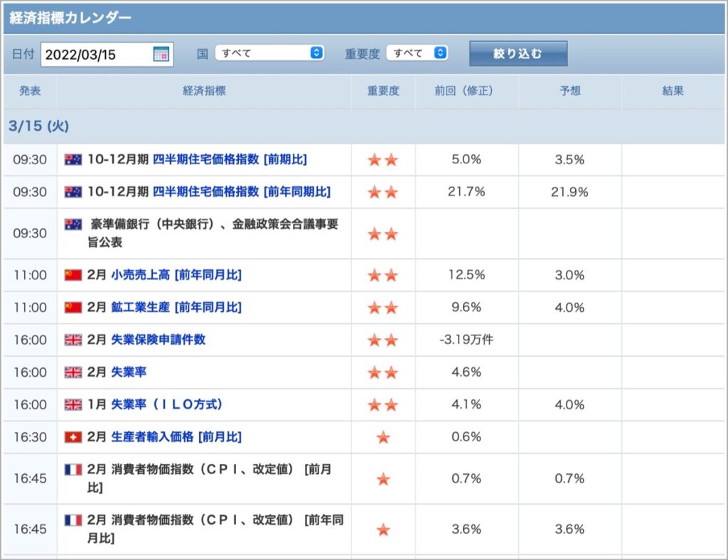Click importance stars on 前期比 housing row
Viewport: 728px width, 560px height.
coord(383,160)
